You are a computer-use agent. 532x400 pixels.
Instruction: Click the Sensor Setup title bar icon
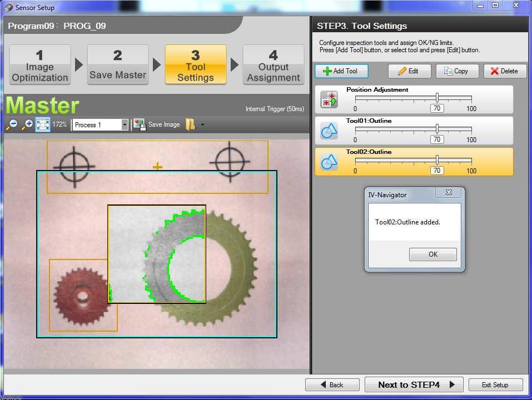coord(8,7)
